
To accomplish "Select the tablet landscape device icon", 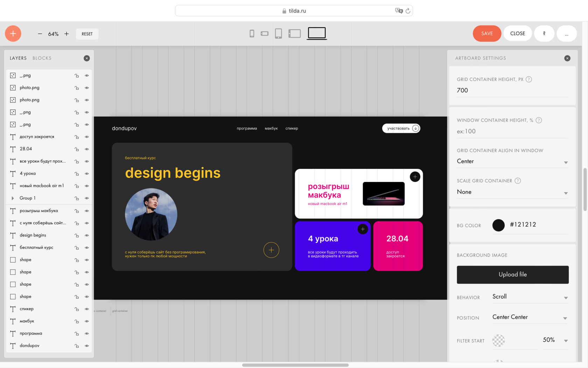I will click(294, 34).
